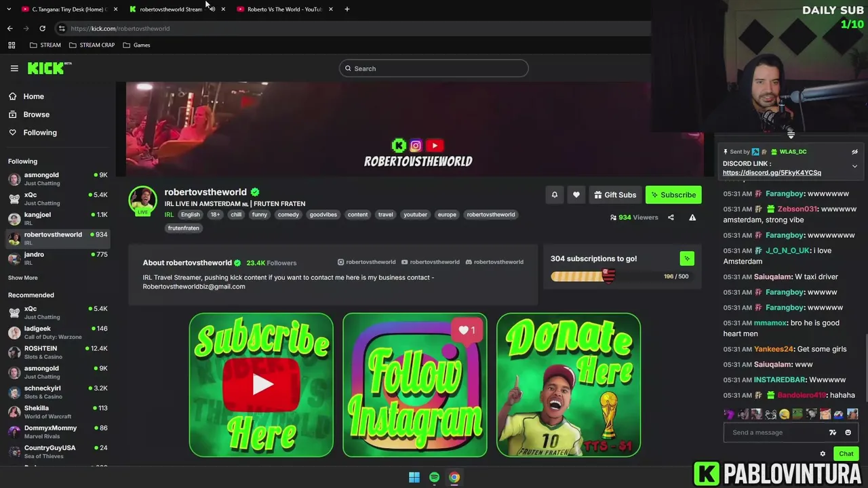Open Chrome from the taskbar
Image resolution: width=868 pixels, height=488 pixels.
coord(454,477)
